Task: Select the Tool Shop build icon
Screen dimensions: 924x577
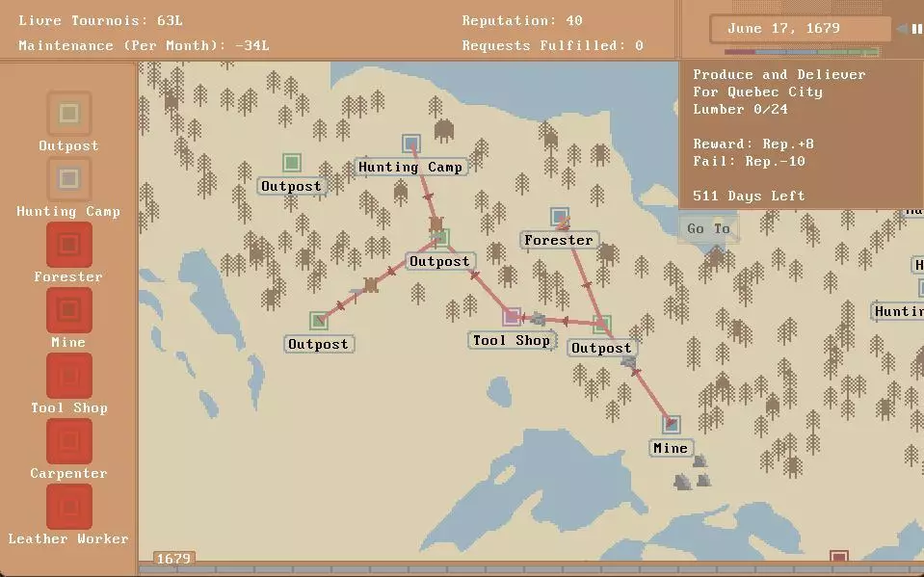Action: point(68,376)
